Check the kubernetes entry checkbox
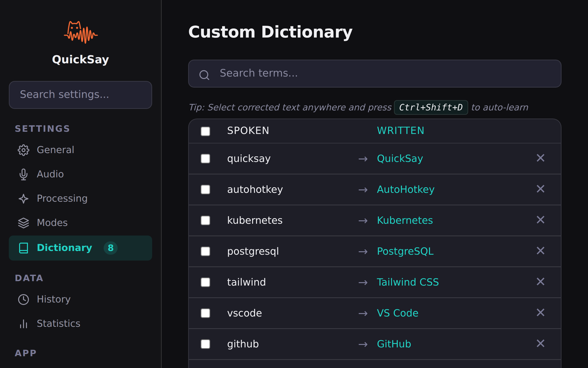The width and height of the screenshot is (588, 368). [x=205, y=221]
